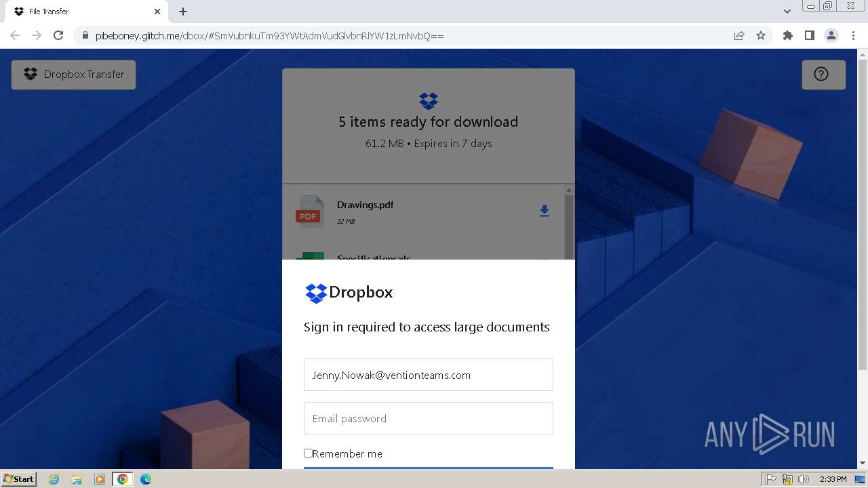Select the File Transfer tab
The height and width of the screenshot is (488, 868).
coord(87,12)
